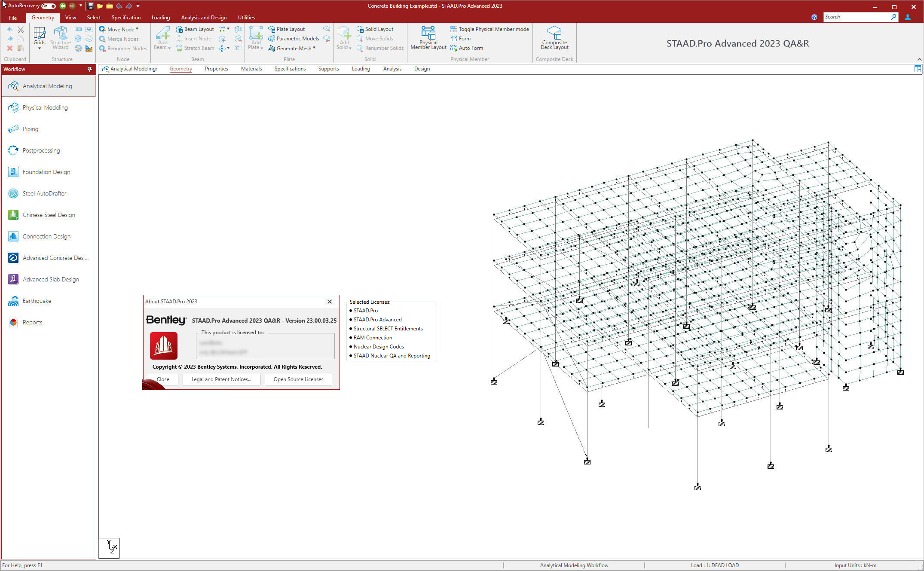Open Beam Layout
This screenshot has height=571, width=924.
click(195, 29)
